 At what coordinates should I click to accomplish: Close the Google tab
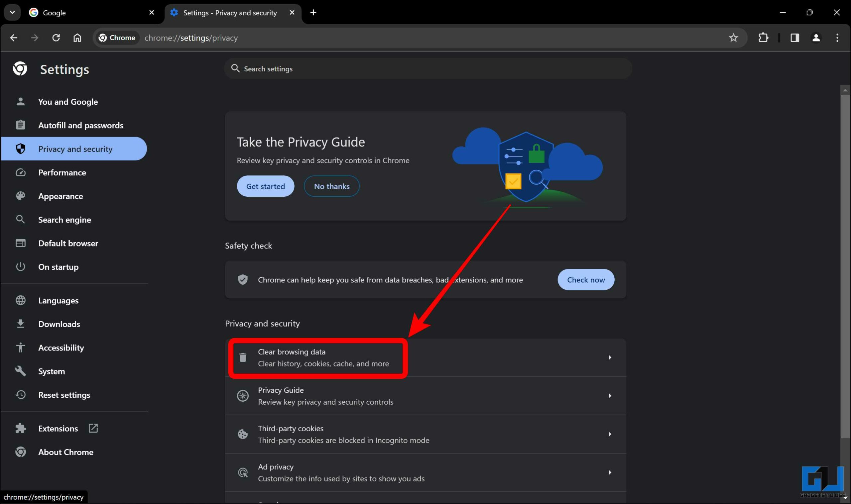pyautogui.click(x=152, y=13)
